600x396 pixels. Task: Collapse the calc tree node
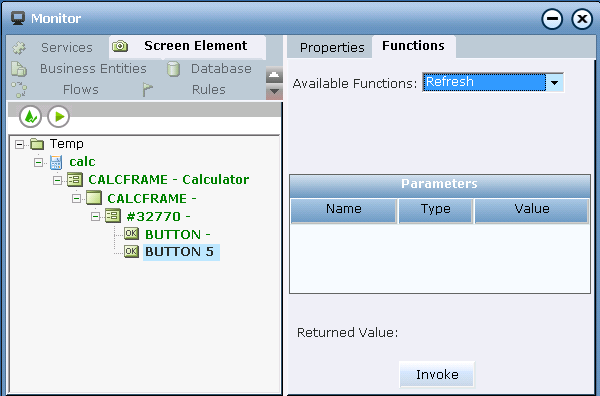38,162
